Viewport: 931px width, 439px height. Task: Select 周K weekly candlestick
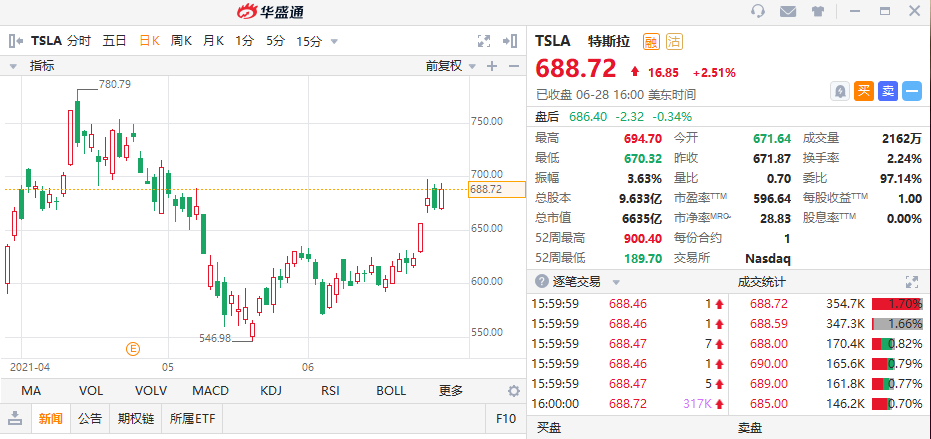181,41
